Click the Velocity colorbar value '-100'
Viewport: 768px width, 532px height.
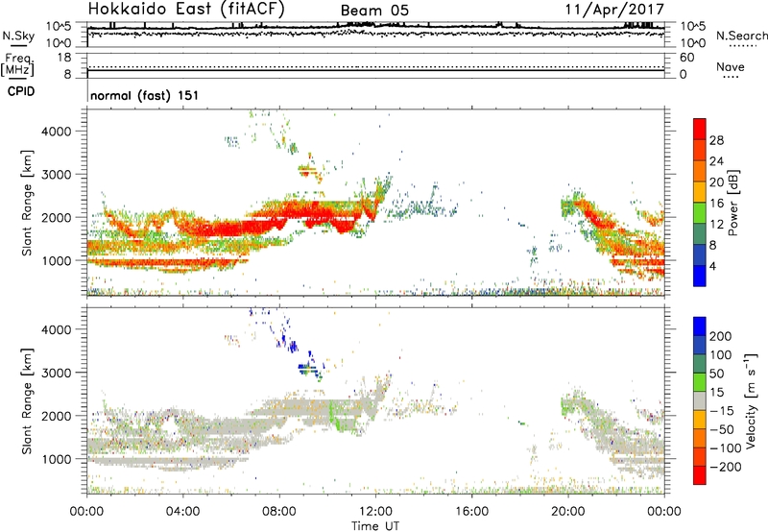coord(725,448)
